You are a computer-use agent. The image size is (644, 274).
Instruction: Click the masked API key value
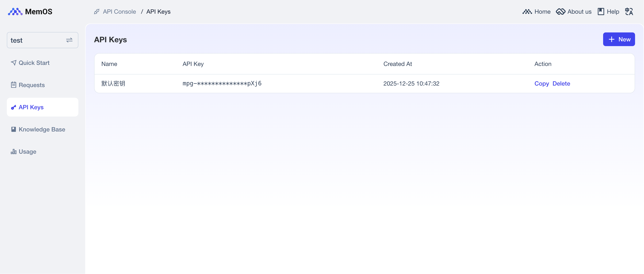222,83
